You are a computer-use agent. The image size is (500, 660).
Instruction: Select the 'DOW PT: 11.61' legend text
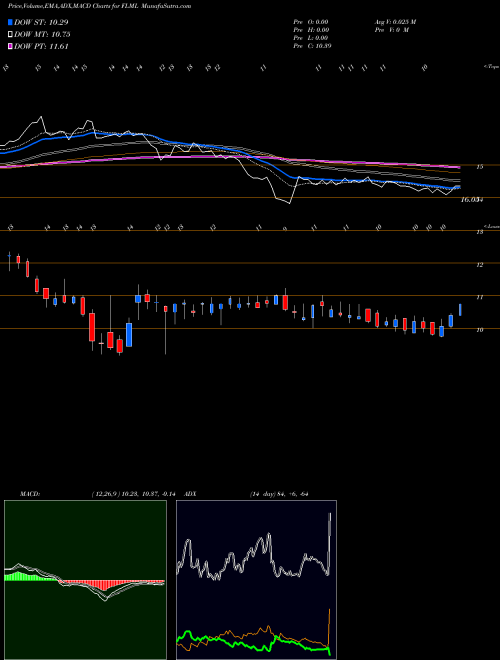(41, 47)
